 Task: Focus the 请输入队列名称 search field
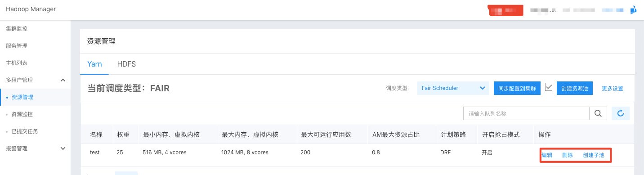coord(526,113)
